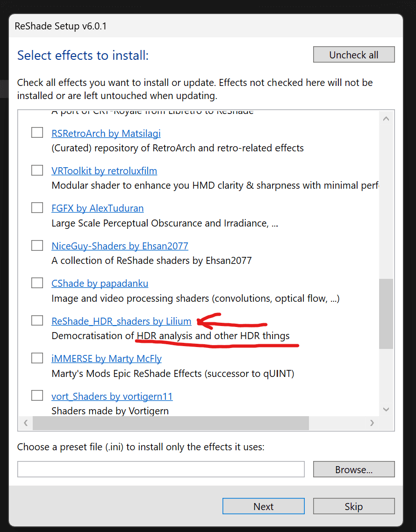The height and width of the screenshot is (532, 416).
Task: Click the Uncheck all button
Action: point(353,55)
